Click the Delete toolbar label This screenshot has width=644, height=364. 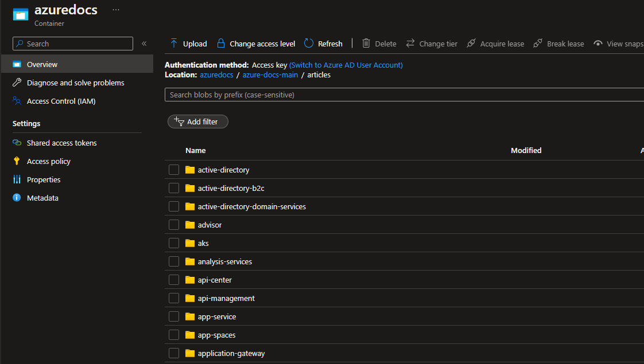click(x=386, y=44)
